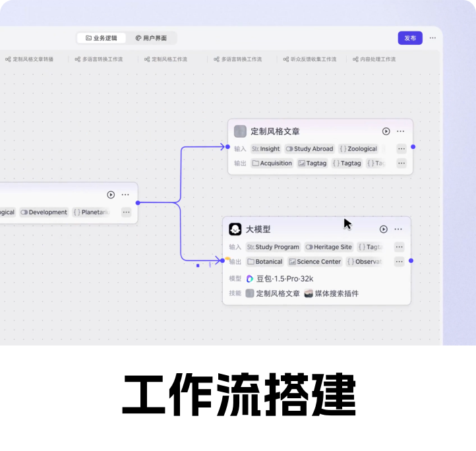476x451 pixels.
Task: Click the 豆包·1.5·Pro·32k model name
Action: click(285, 279)
